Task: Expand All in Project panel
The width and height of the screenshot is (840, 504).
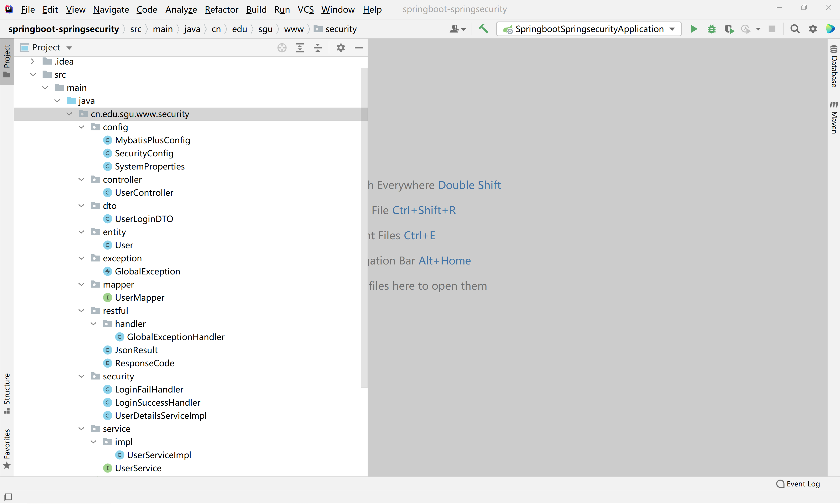Action: 300,47
